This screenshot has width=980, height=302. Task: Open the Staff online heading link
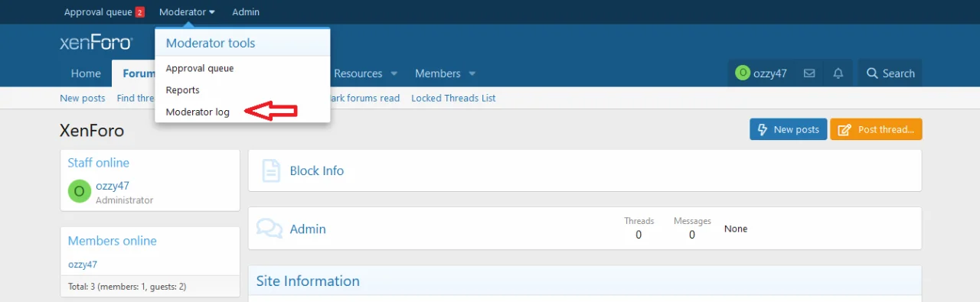pyautogui.click(x=98, y=163)
